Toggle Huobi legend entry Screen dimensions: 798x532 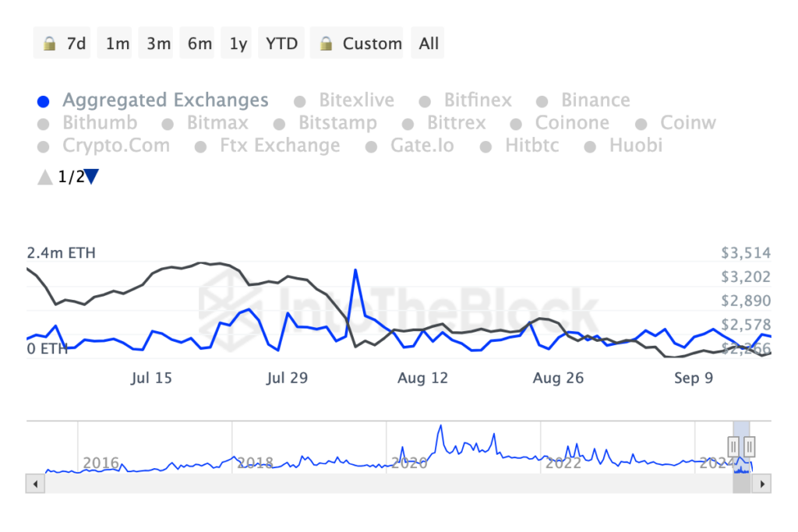point(623,146)
